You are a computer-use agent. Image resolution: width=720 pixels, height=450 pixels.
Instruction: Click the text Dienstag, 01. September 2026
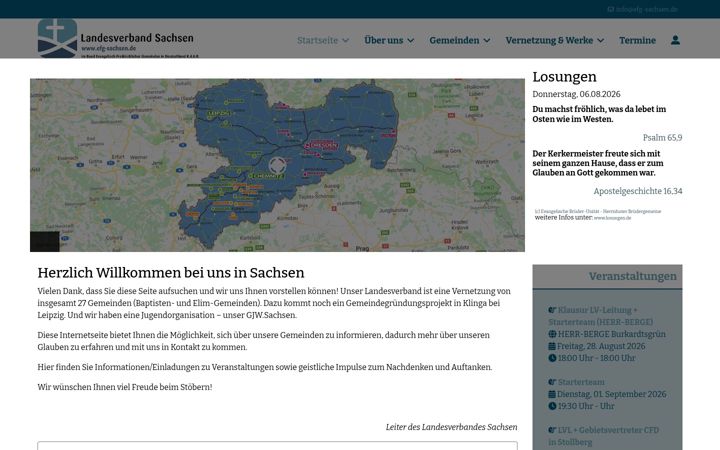(x=612, y=394)
